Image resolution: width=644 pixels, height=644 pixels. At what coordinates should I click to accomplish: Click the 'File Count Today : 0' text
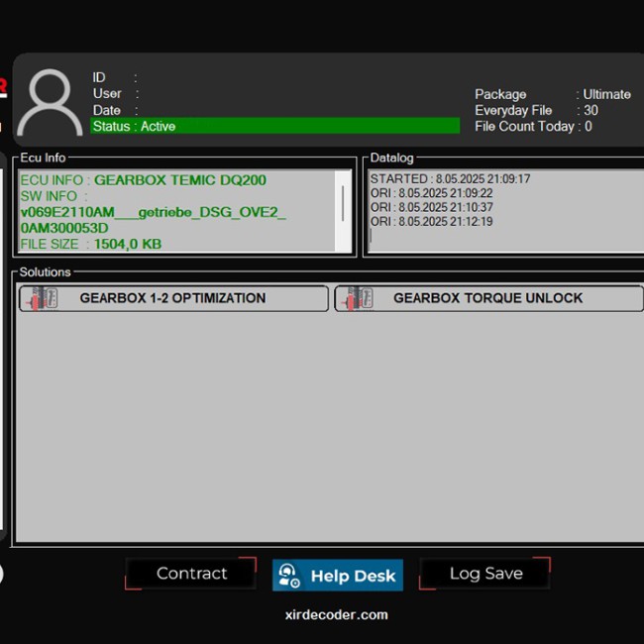pyautogui.click(x=533, y=126)
